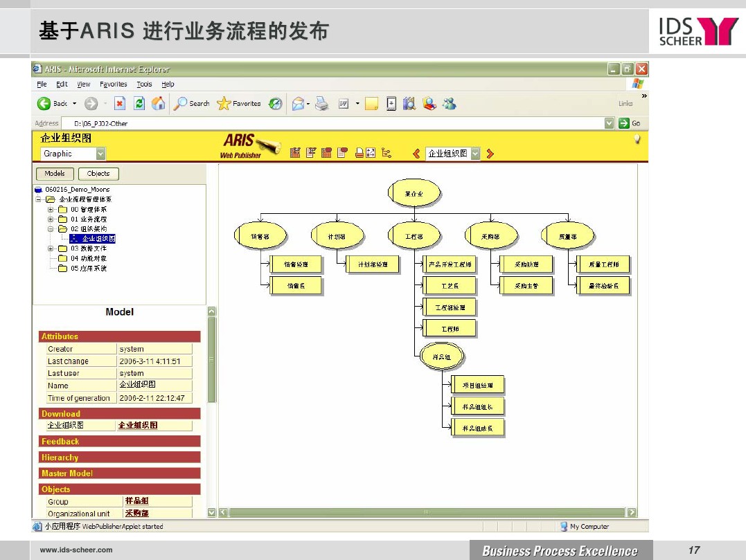Screen dimensions: 746x560
Task: Open the Favorites star toolbar button
Action: (239, 104)
